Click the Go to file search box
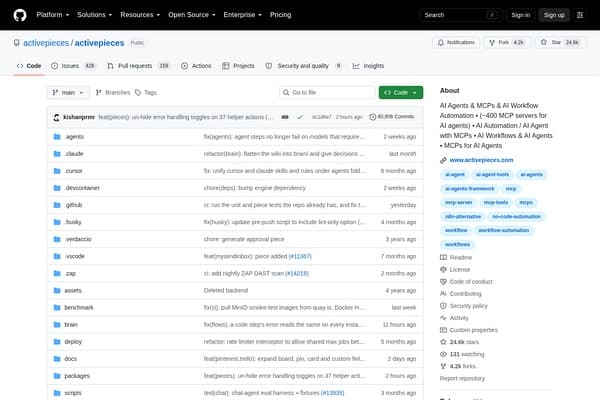Viewport: 600px width, 400px height. [327, 93]
